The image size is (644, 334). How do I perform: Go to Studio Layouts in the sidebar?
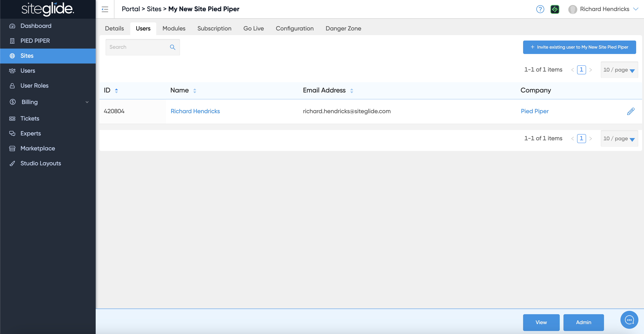[41, 163]
